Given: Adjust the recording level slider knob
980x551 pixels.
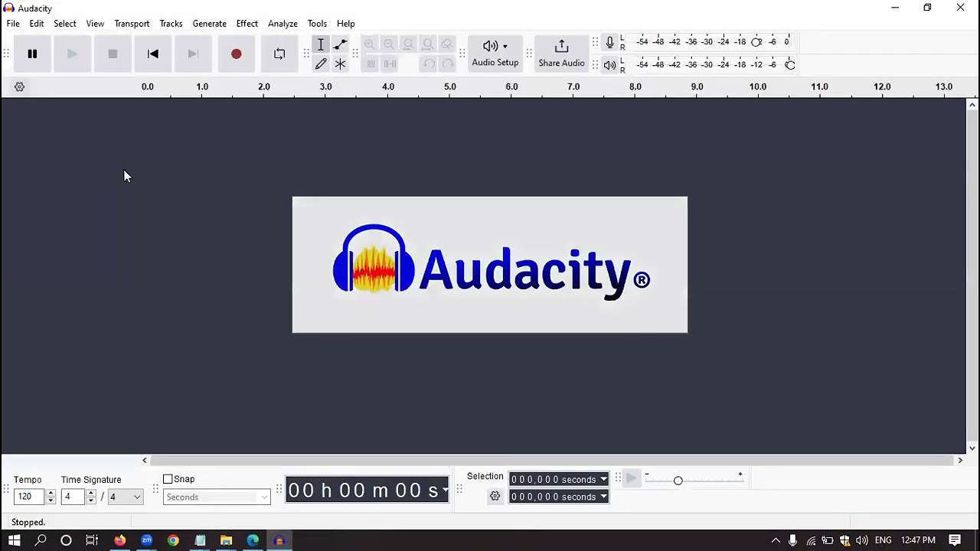Looking at the screenshot, I should coord(756,42).
